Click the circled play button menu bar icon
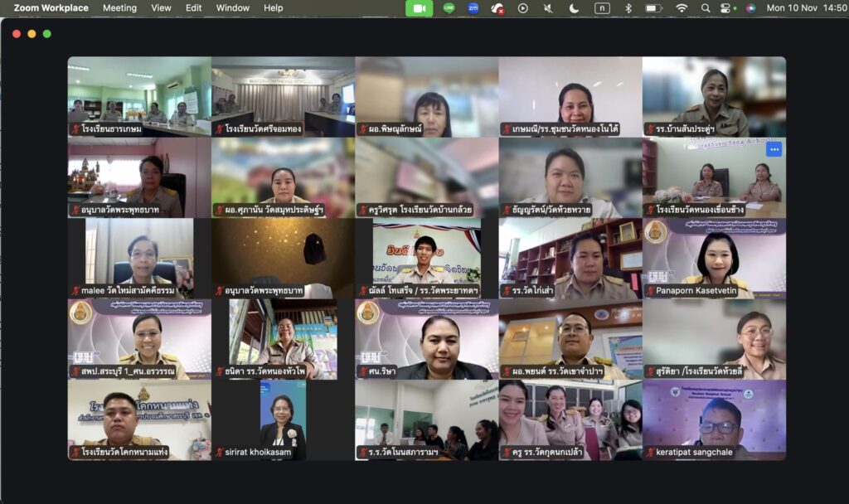Screen dimensions: 849x504 click(x=522, y=8)
